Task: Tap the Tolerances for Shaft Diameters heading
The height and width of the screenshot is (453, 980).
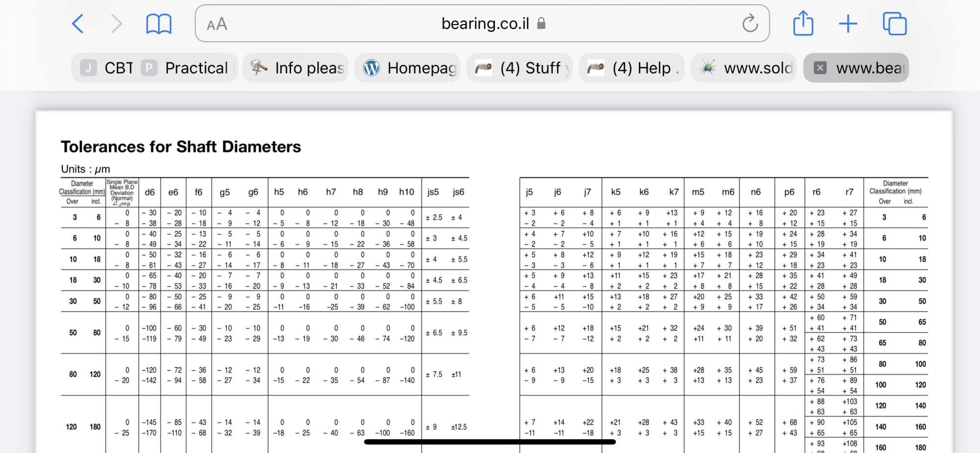Action: coord(181,146)
